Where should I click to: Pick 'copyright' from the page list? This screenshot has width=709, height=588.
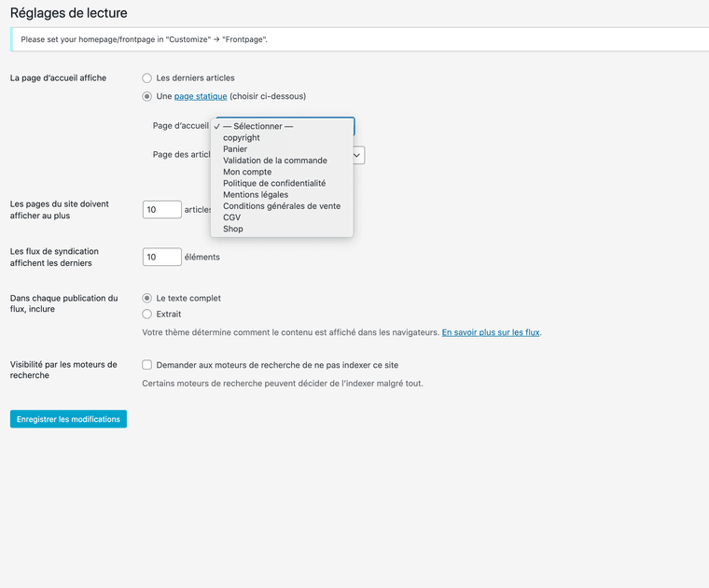[x=242, y=138]
